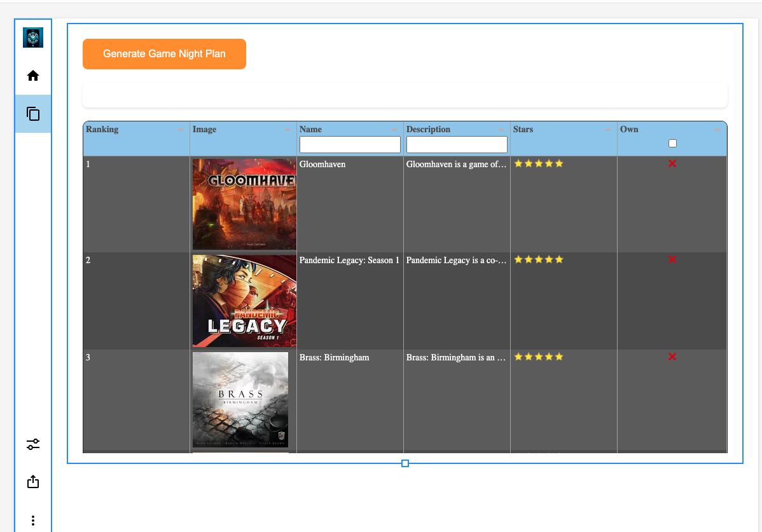Sort by Stars using its sort arrow
Screen dimensions: 762x532
pyautogui.click(x=609, y=130)
